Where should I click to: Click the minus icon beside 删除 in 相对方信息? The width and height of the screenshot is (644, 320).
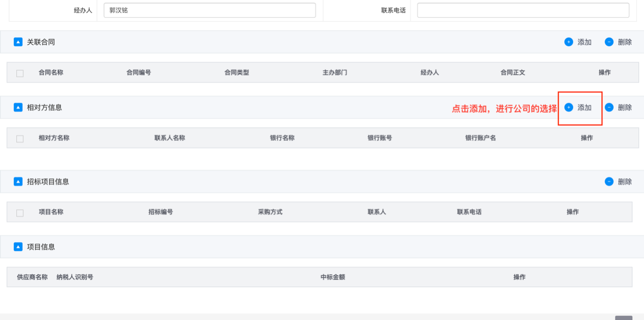(609, 107)
